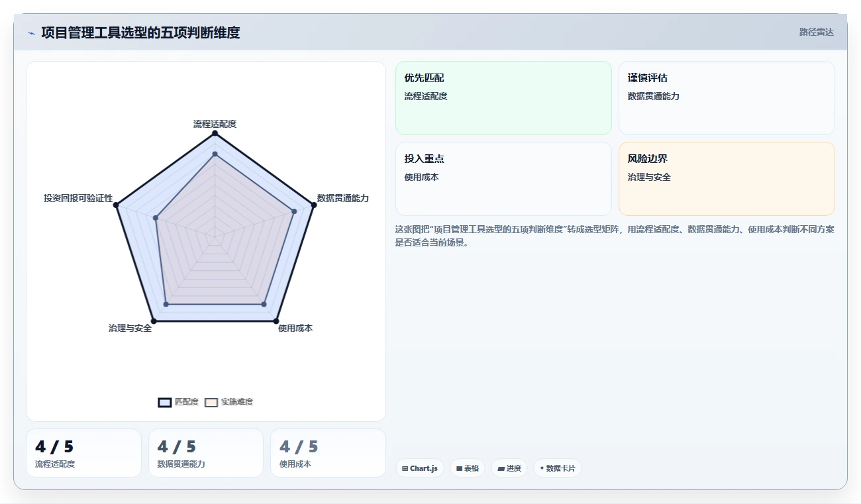Select the 4 / 5 流程适配度 stat card
Viewport: 861px width, 504px height.
click(84, 453)
